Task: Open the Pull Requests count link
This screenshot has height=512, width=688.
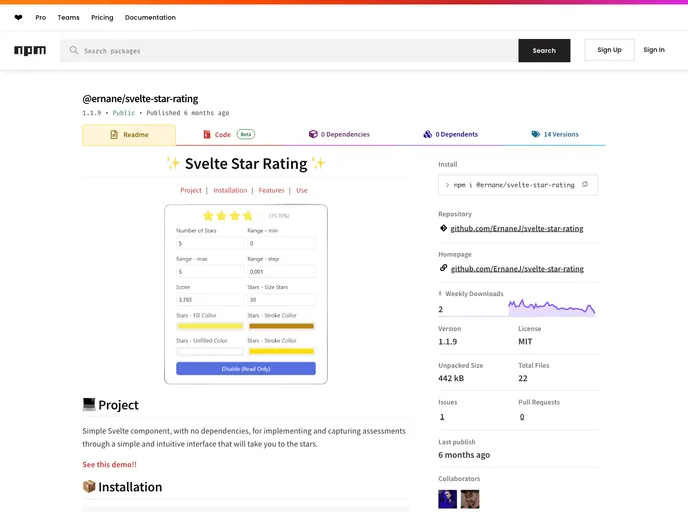Action: (x=522, y=417)
